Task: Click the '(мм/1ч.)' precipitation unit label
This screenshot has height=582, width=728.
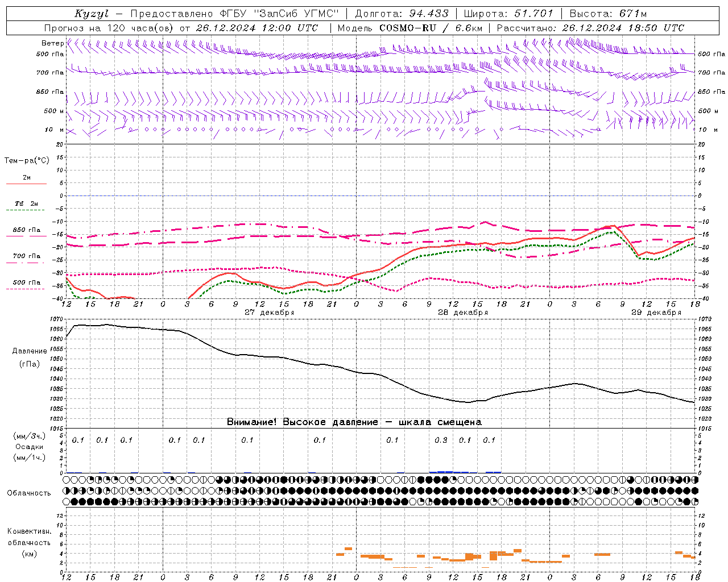Action: (30, 458)
